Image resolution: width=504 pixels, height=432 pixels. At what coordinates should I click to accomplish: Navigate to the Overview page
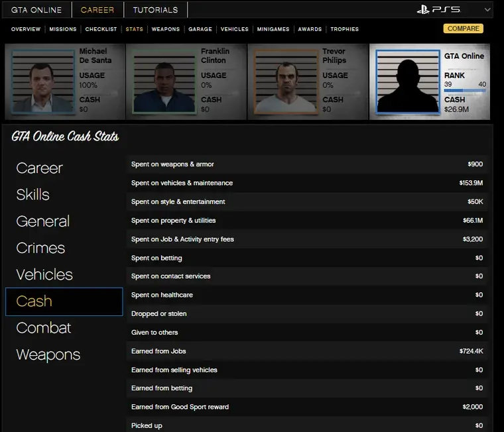click(x=26, y=29)
